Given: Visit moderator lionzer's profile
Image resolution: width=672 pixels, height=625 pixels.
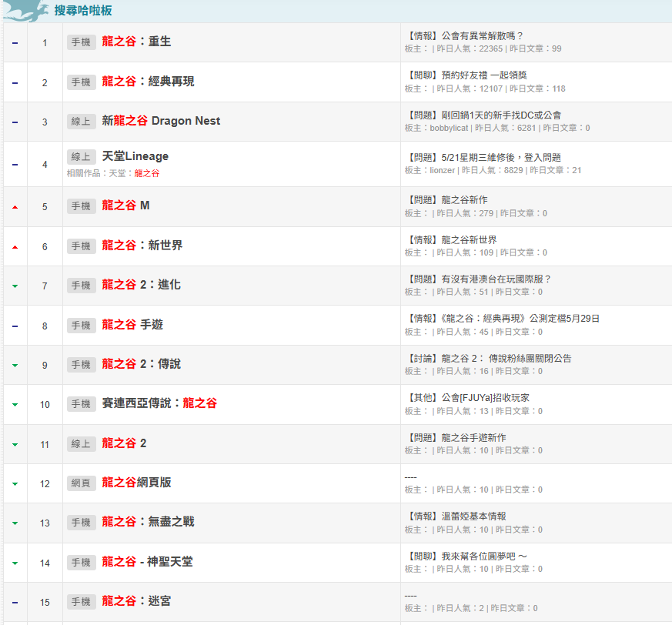Looking at the screenshot, I should (442, 170).
